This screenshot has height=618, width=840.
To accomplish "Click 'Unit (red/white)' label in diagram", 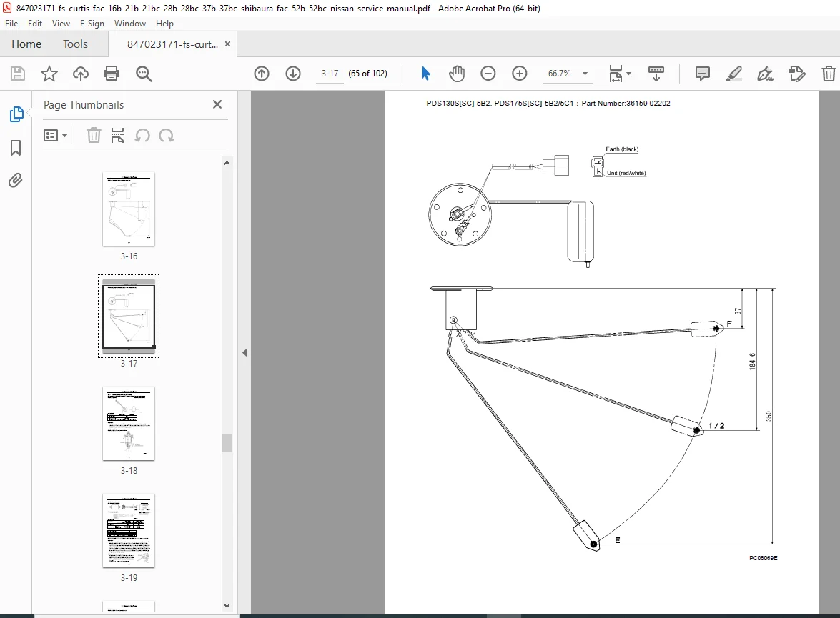I will (x=626, y=173).
